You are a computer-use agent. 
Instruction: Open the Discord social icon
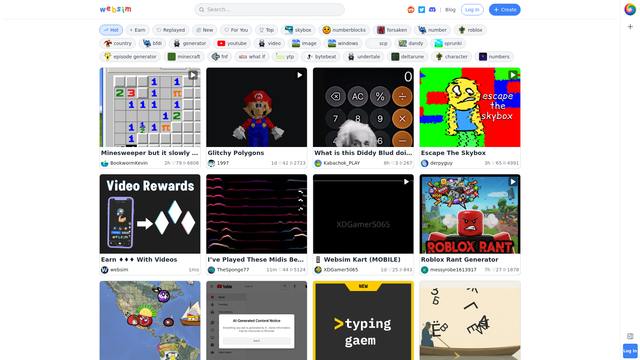(432, 10)
